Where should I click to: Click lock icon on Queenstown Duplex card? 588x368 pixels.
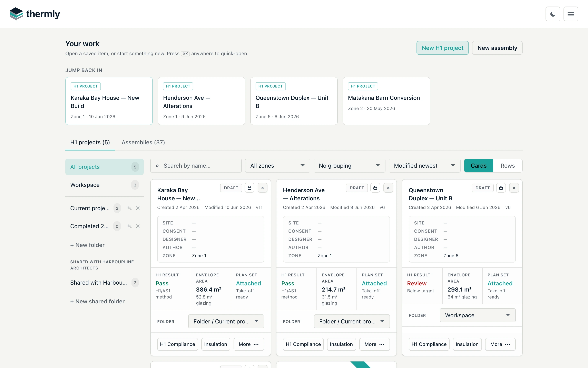pyautogui.click(x=501, y=188)
